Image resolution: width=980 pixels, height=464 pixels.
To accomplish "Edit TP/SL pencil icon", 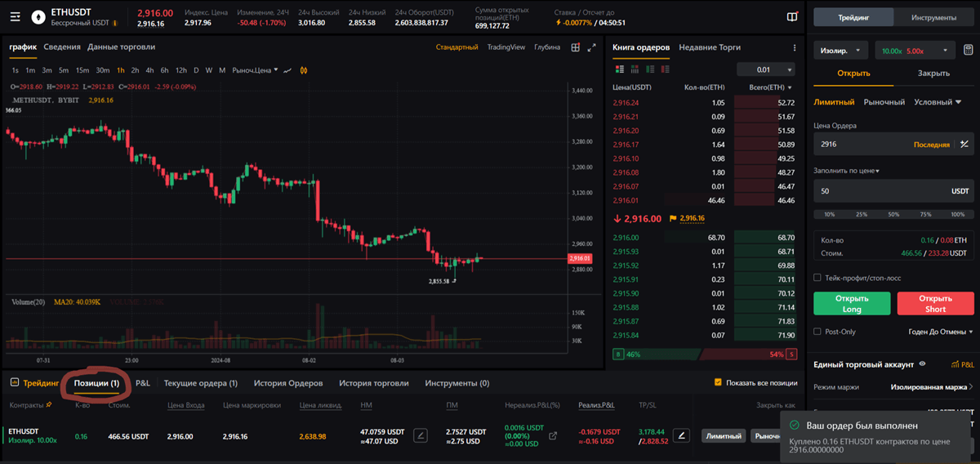I will (683, 435).
